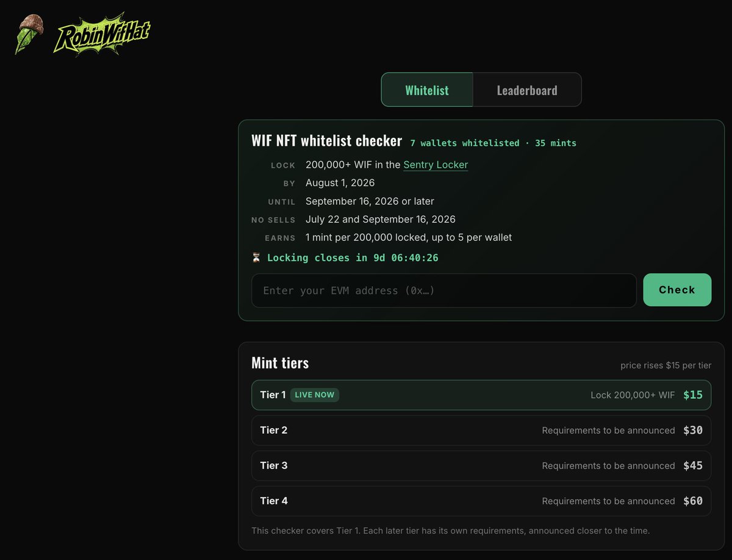
Task: Click the 'Locking closes in' countdown text
Action: (x=353, y=257)
